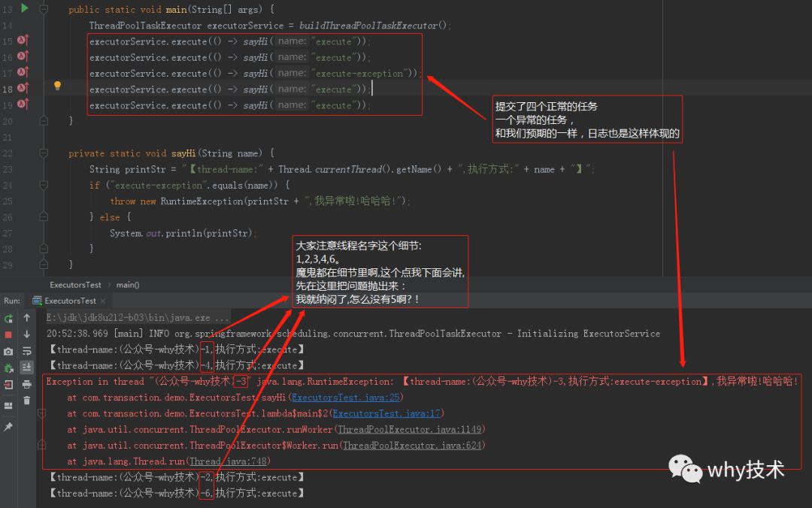Click the green Rerun ExecutorsTest icon

[8, 319]
